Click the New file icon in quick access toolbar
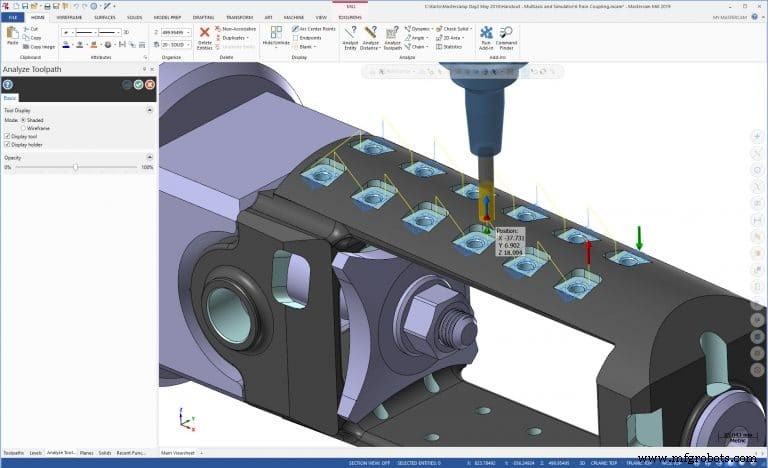The image size is (768, 468). pyautogui.click(x=16, y=6)
